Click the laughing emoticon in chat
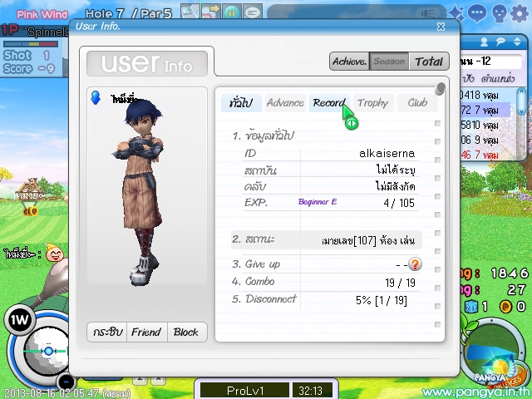 [x=55, y=253]
